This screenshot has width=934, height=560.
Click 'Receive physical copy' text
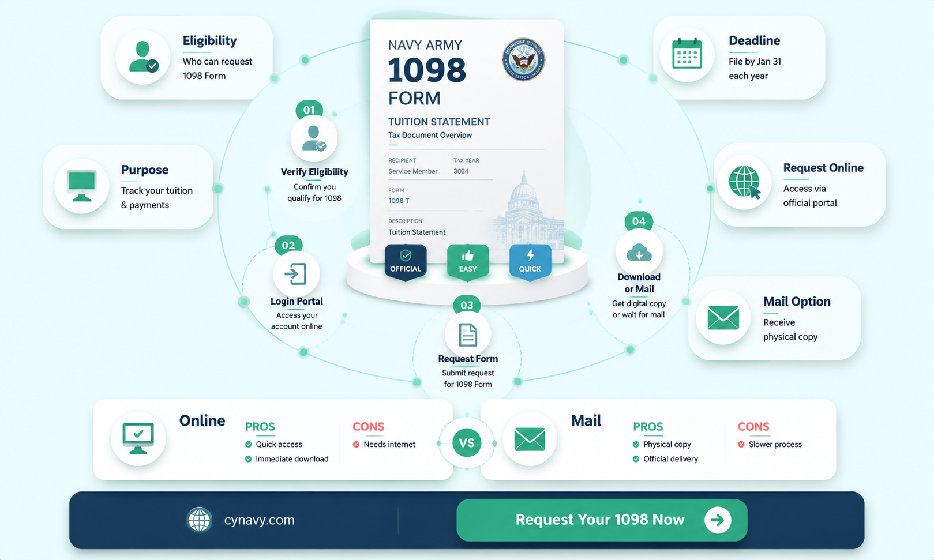click(790, 329)
